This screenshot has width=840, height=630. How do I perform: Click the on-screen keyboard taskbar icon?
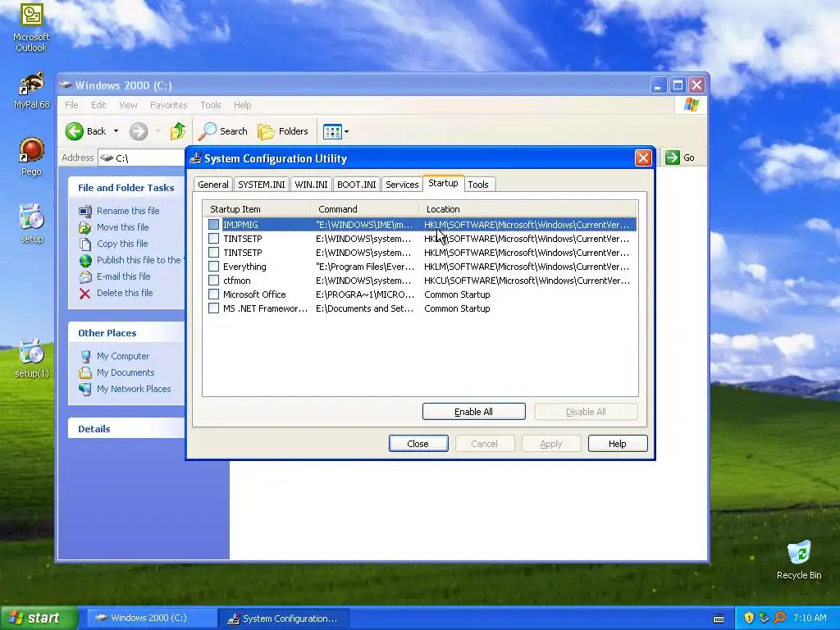(719, 619)
